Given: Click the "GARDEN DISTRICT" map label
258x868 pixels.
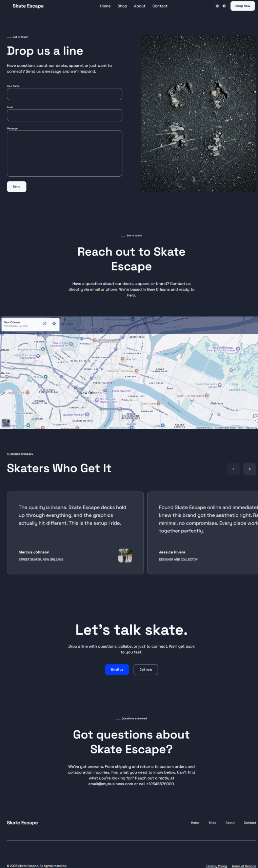Looking at the screenshot, I should (x=83, y=421).
